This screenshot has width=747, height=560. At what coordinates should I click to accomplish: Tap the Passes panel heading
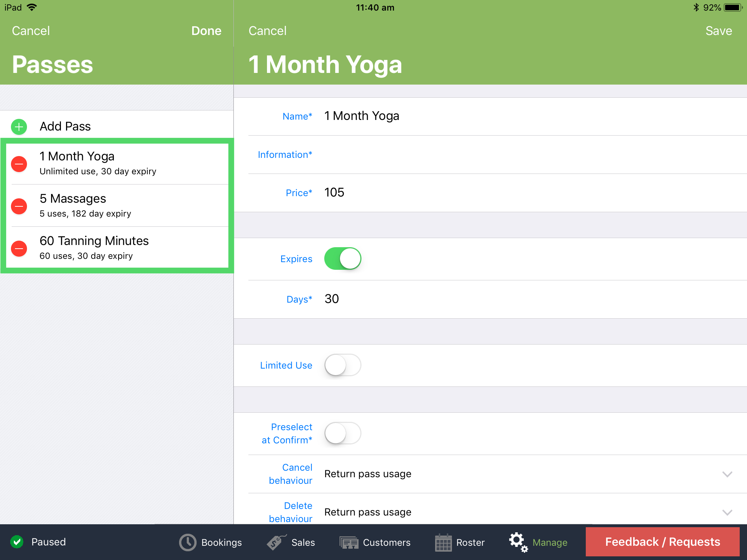(x=53, y=65)
